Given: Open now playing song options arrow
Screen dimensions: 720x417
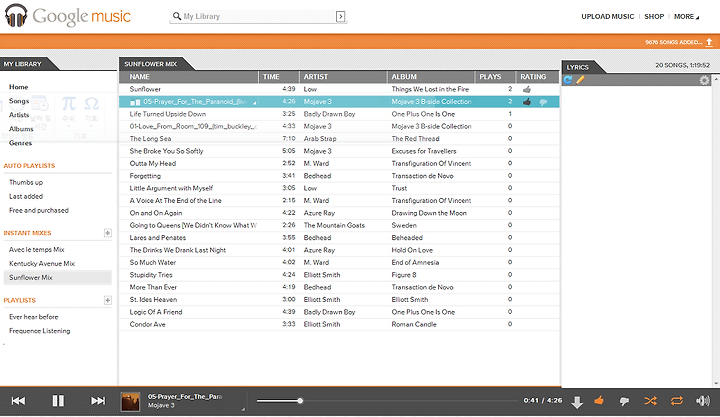Looking at the screenshot, I should [243, 409].
